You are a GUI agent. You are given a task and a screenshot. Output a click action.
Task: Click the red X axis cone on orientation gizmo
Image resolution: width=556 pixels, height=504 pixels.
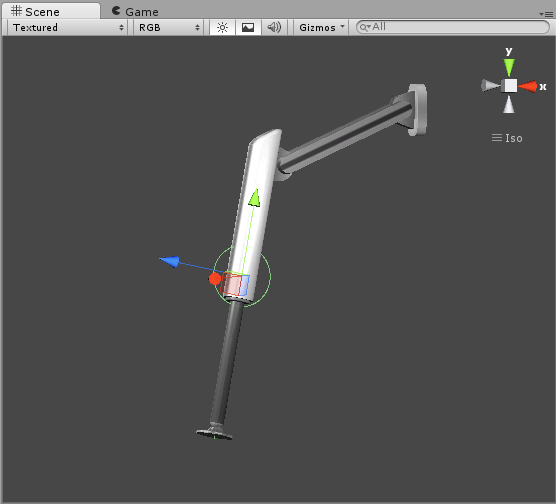[528, 86]
